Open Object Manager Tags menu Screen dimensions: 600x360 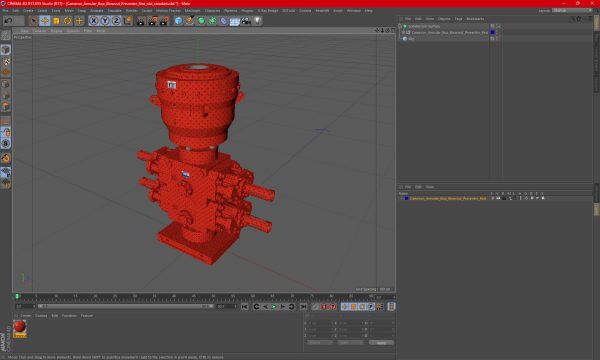point(458,19)
